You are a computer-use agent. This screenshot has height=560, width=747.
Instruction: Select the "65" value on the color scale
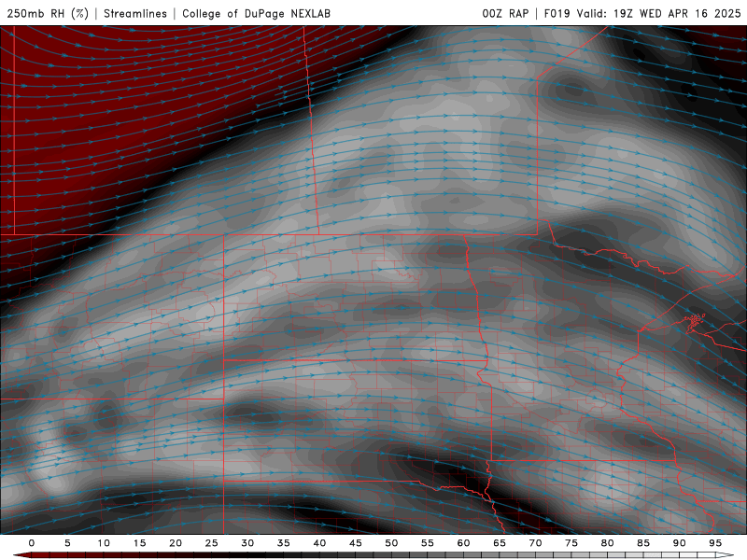click(500, 543)
